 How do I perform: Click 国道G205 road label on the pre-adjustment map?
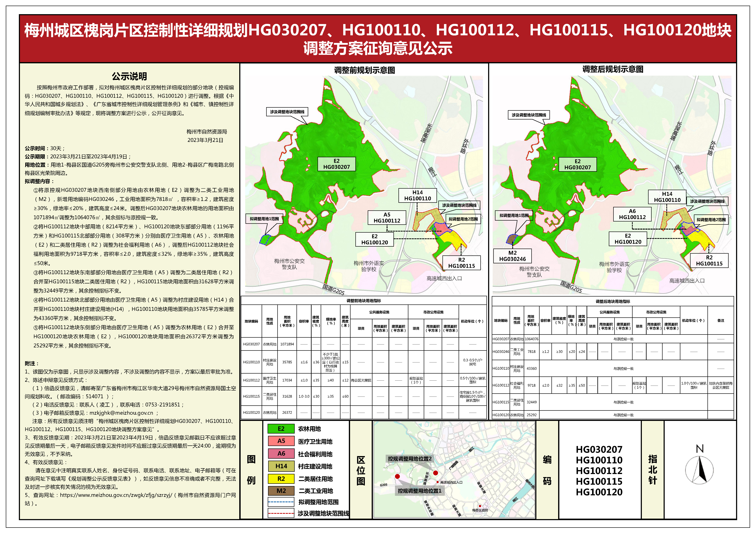pyautogui.click(x=333, y=289)
